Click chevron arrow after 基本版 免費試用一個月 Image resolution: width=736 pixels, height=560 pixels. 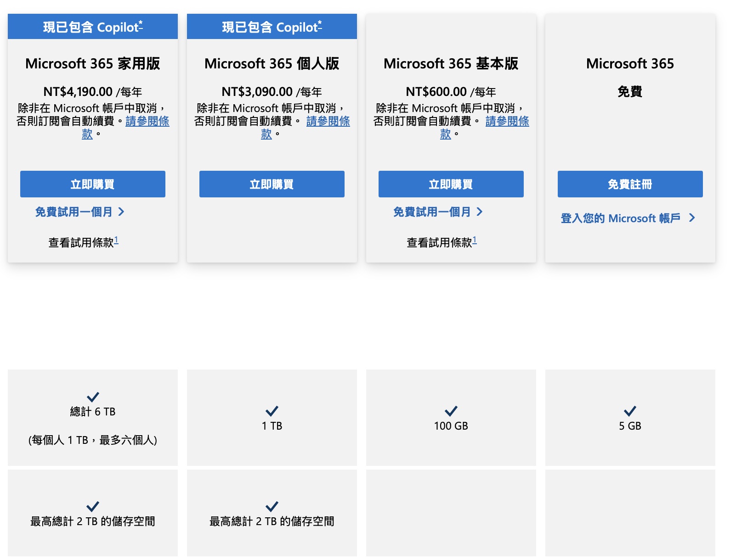[x=480, y=212]
